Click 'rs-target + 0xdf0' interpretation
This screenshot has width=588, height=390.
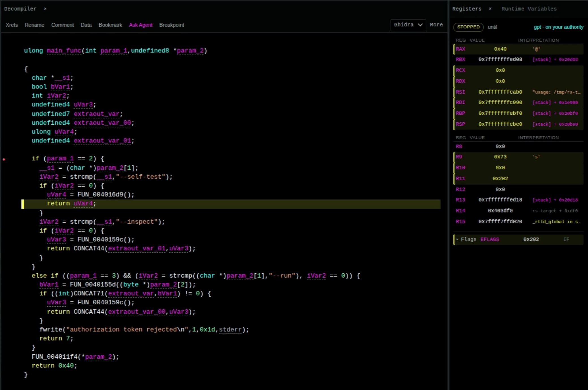[555, 211]
